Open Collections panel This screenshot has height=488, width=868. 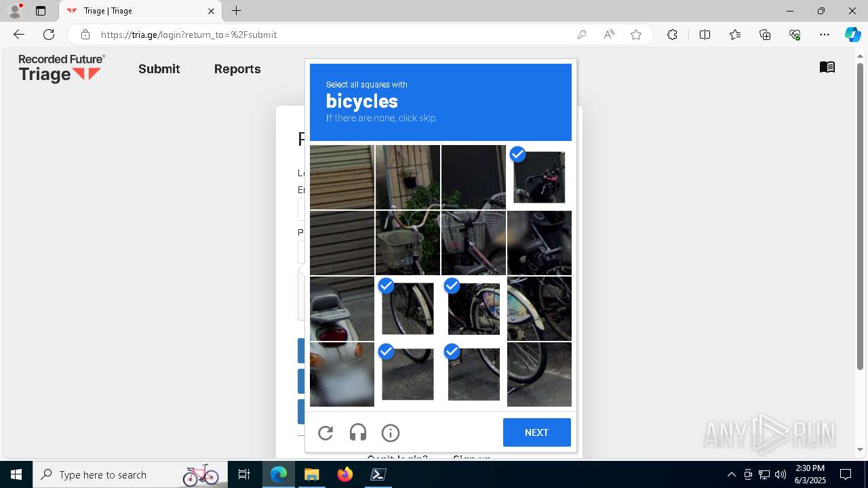pyautogui.click(x=765, y=35)
